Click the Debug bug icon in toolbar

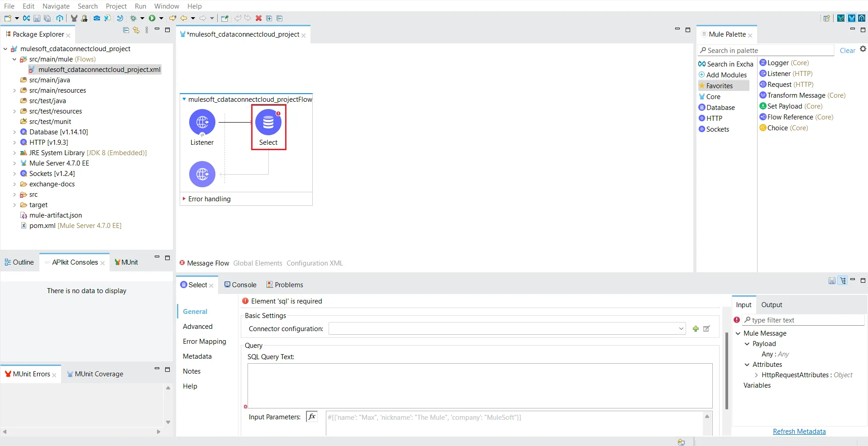133,19
